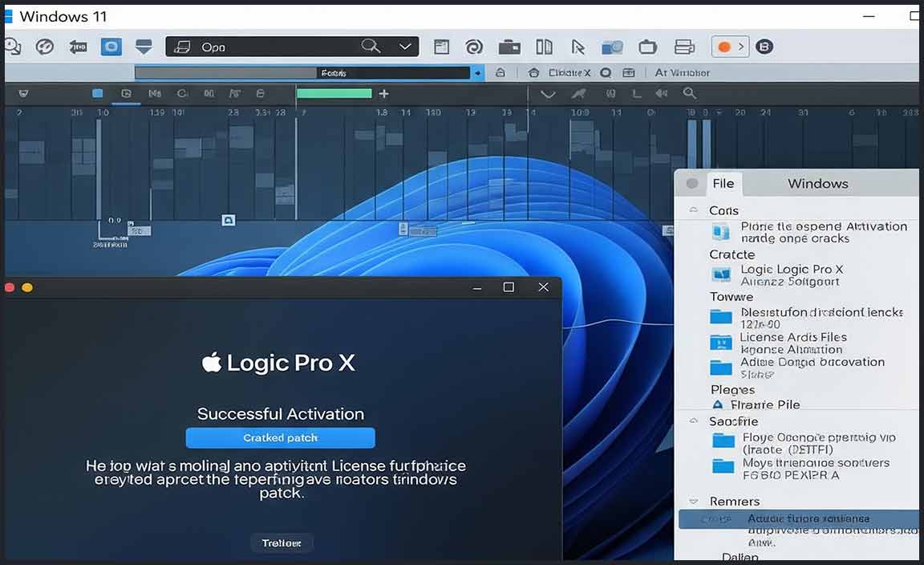Click the zoom magnifier icon in dark track toolbar
Screen dimensions: 924x565
pos(689,94)
